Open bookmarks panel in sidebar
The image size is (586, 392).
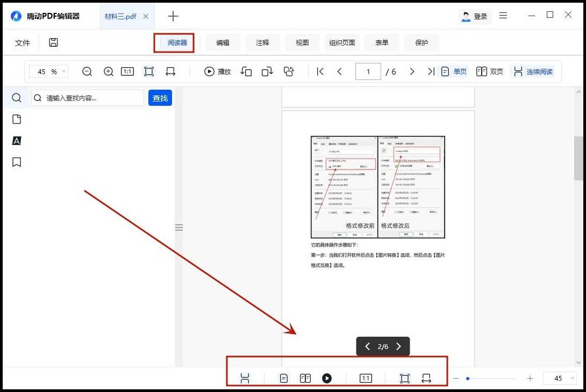tap(17, 162)
